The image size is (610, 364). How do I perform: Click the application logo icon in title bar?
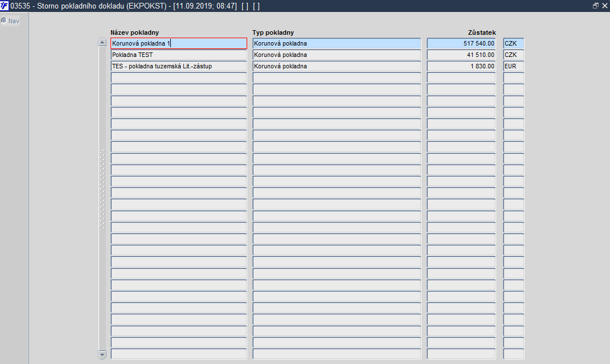pyautogui.click(x=5, y=6)
